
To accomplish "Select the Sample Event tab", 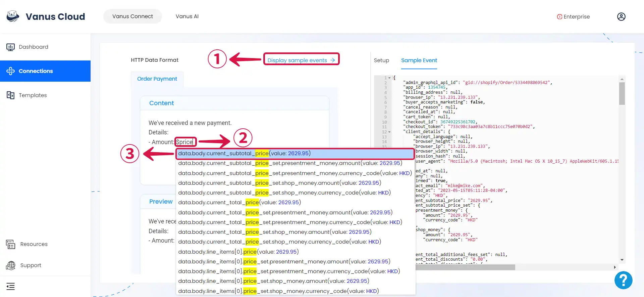I will (x=419, y=60).
